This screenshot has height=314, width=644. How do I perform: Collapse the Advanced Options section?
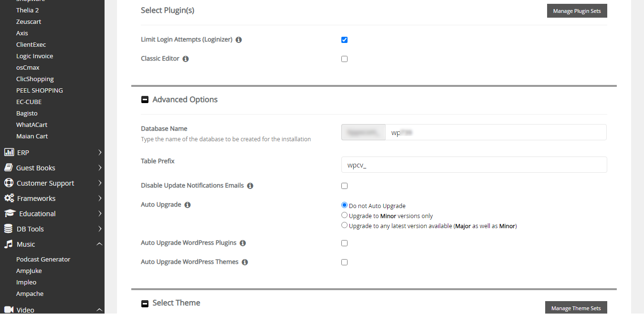click(145, 100)
